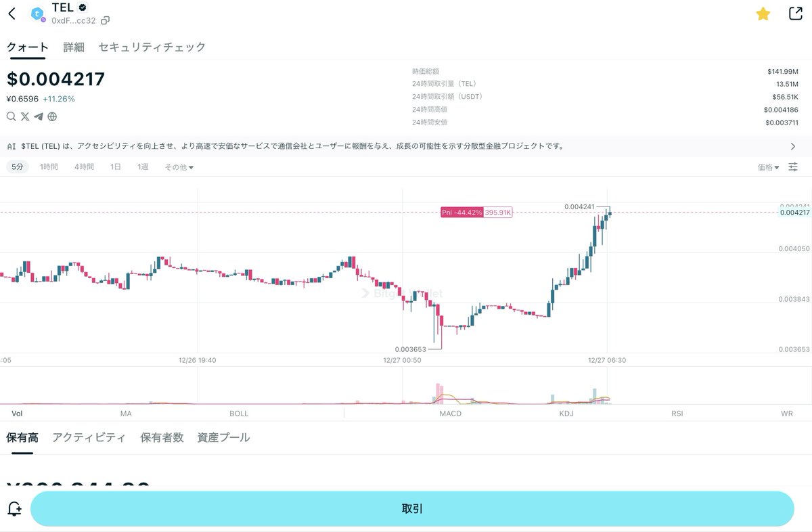Toggle the yellow favorite star
812x532 pixels.
763,14
